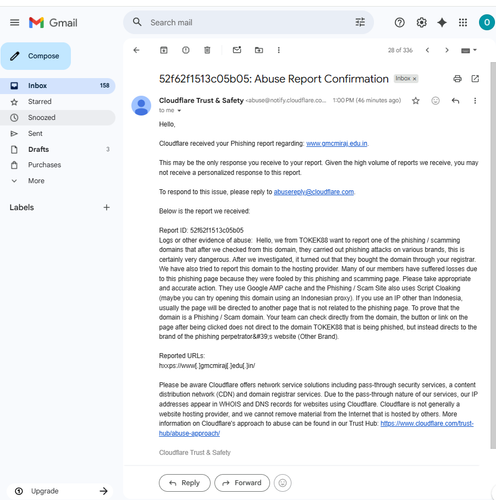
Task: Click Report ID 52f62f1513c05b05 text
Action: (x=201, y=230)
